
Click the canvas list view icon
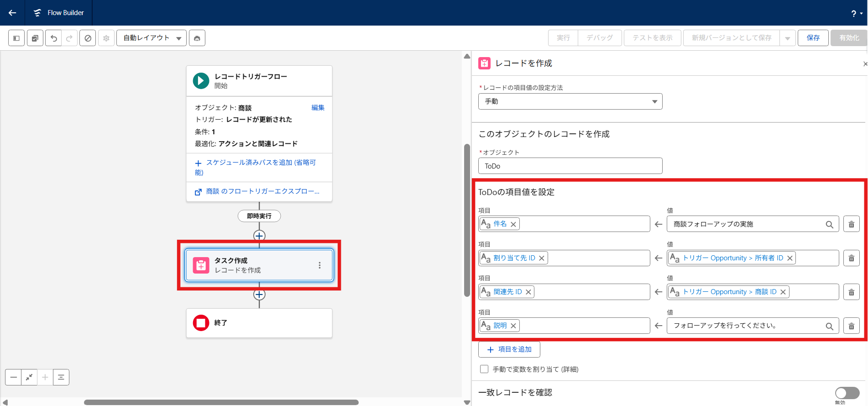click(x=61, y=377)
